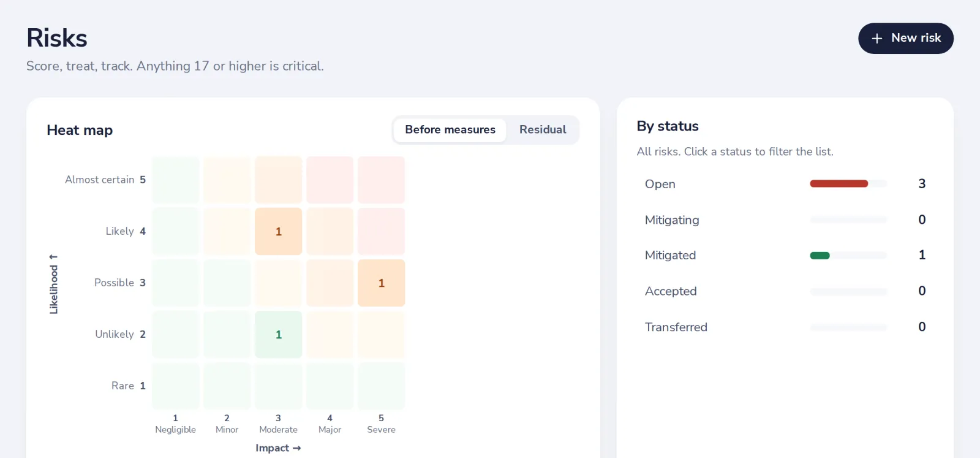Click the Transferred count value 0
The image size is (980, 458).
click(922, 327)
